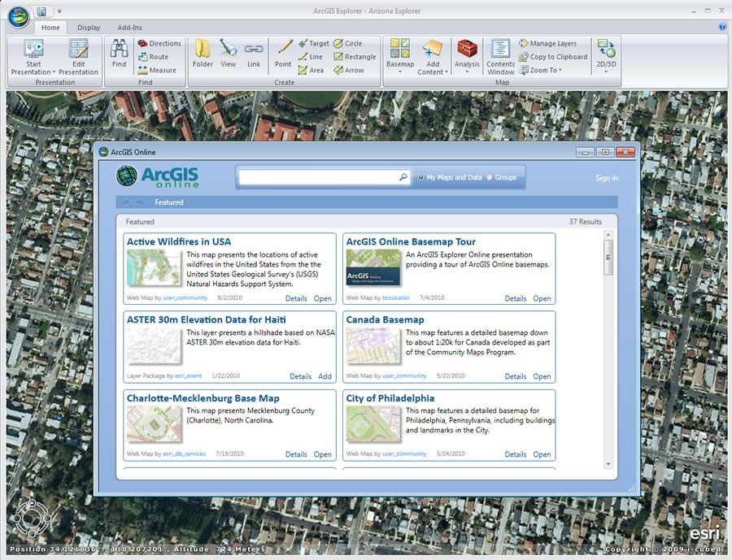Open the Active Wildfires in USA map
The height and width of the screenshot is (560, 732).
point(322,298)
